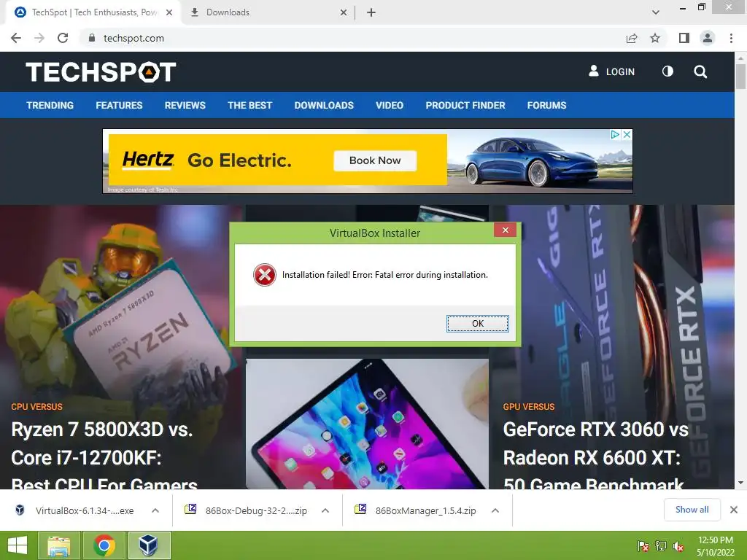Open a new browser tab
The width and height of the screenshot is (747, 560).
[x=371, y=12]
